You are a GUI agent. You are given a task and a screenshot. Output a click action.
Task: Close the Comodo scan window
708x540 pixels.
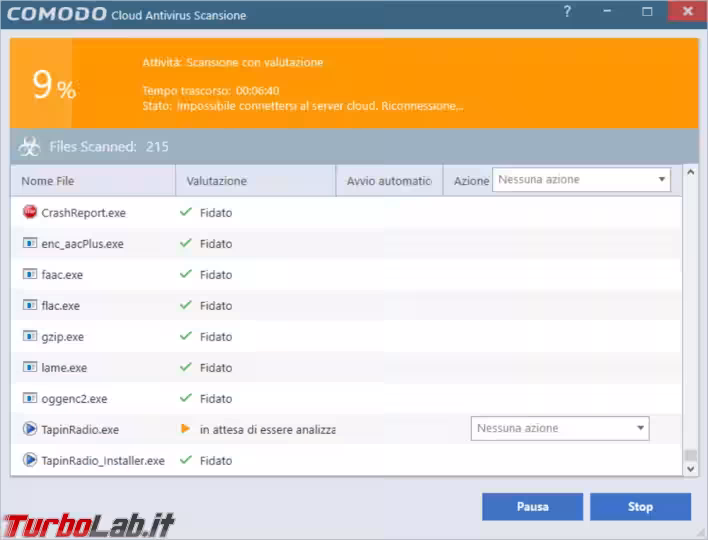687,11
